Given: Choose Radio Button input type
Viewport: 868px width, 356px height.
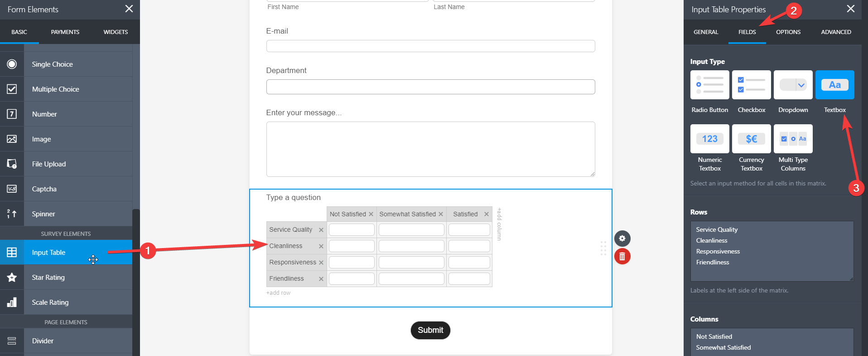Looking at the screenshot, I should tap(709, 85).
